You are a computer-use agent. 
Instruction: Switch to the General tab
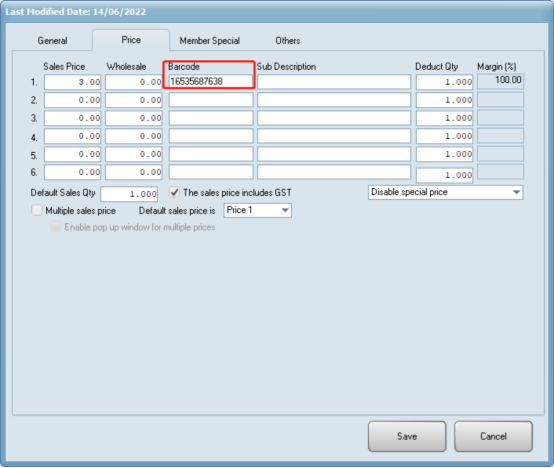(x=52, y=41)
